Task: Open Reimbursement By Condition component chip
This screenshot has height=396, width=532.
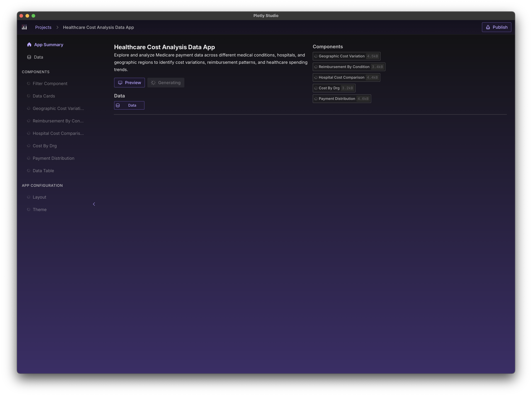Action: click(349, 67)
